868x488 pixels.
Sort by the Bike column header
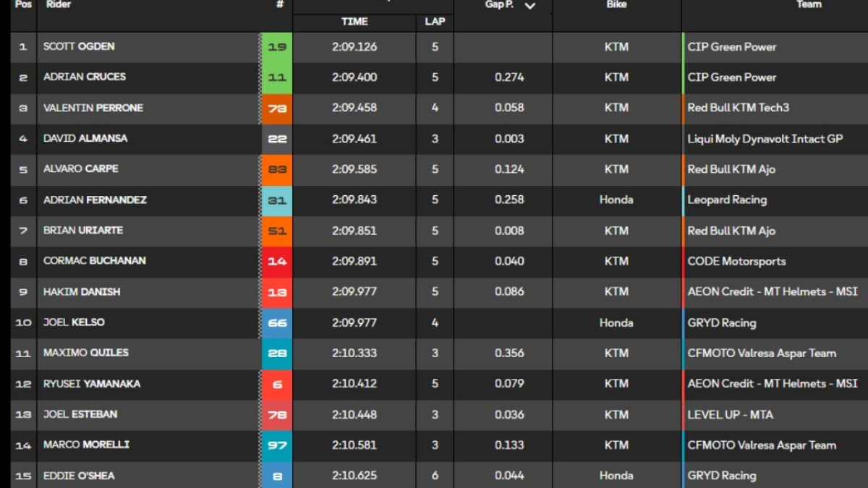pyautogui.click(x=616, y=4)
